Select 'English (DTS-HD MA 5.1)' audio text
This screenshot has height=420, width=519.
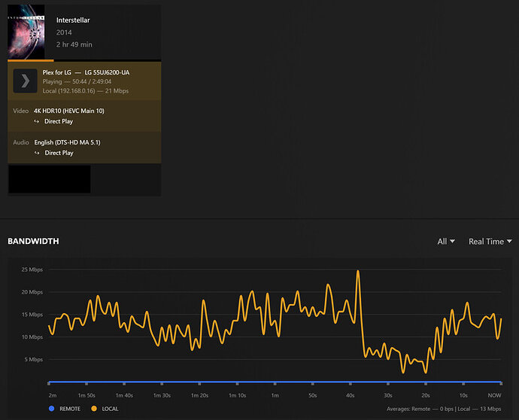coord(67,142)
